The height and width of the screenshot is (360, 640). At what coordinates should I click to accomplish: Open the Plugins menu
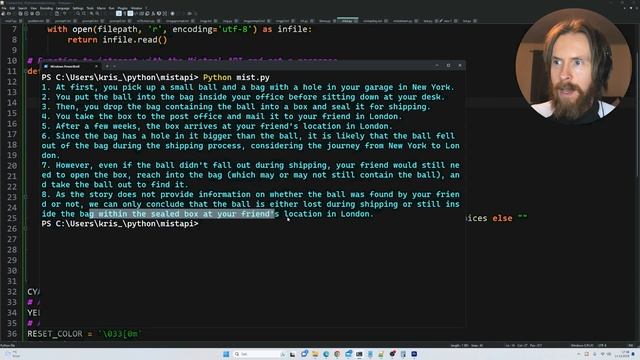(122, 8)
